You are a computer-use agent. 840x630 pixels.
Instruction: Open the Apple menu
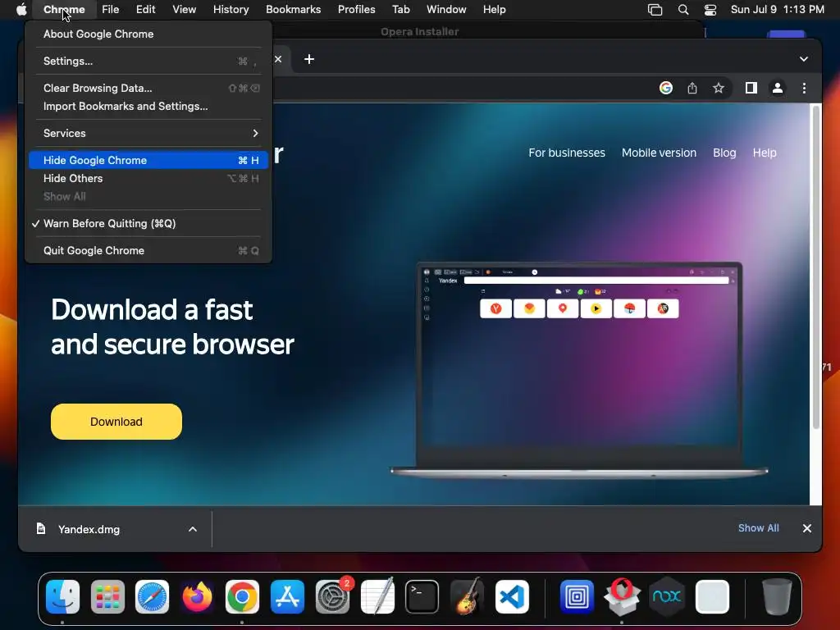coord(21,10)
